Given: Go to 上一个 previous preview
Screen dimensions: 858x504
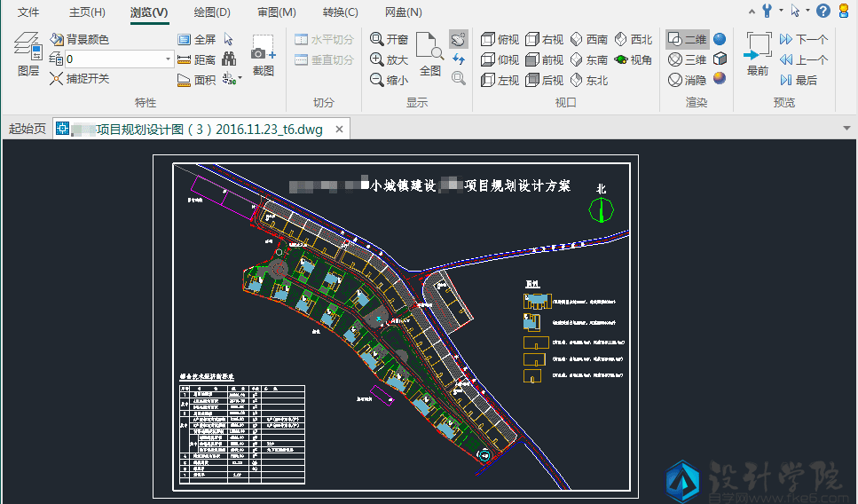Looking at the screenshot, I should click(804, 59).
